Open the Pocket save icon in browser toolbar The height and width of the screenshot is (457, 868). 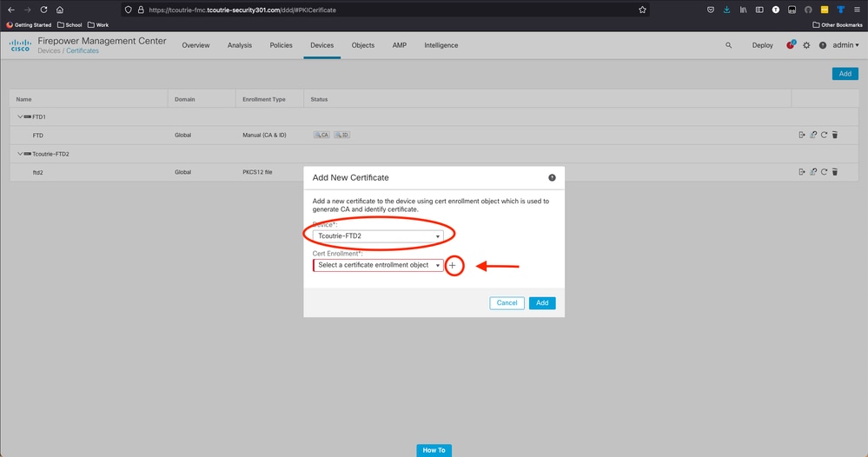tap(711, 10)
